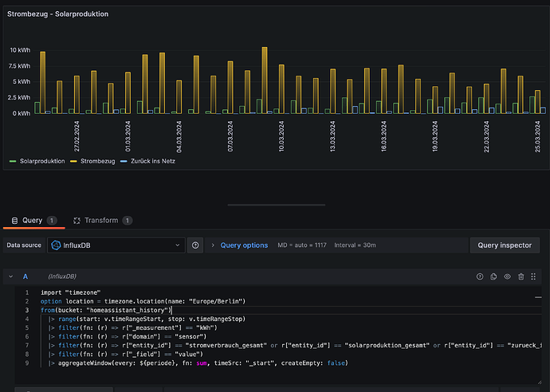This screenshot has width=550, height=392.
Task: Duplicate query A
Action: [x=493, y=276]
